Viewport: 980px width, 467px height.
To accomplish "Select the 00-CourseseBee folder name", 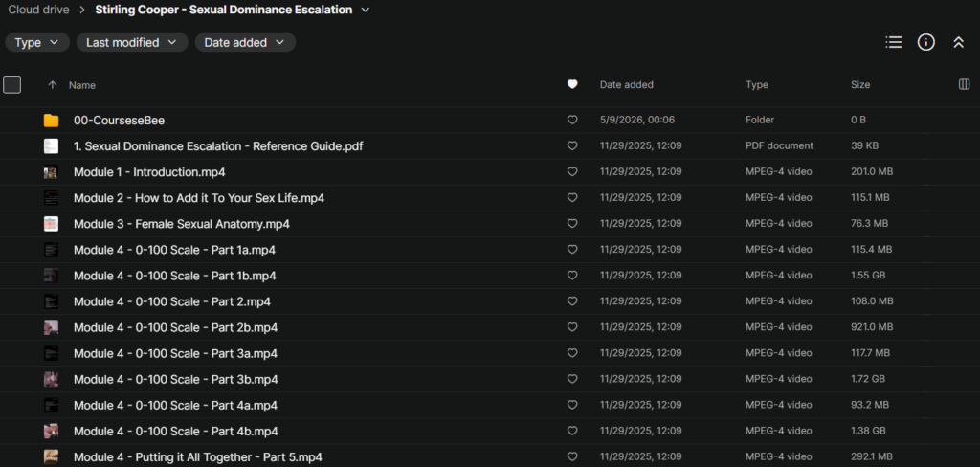I will pyautogui.click(x=119, y=120).
